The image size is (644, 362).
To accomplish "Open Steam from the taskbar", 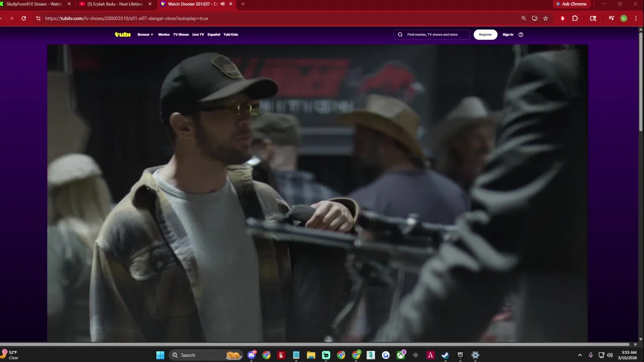I will (445, 355).
